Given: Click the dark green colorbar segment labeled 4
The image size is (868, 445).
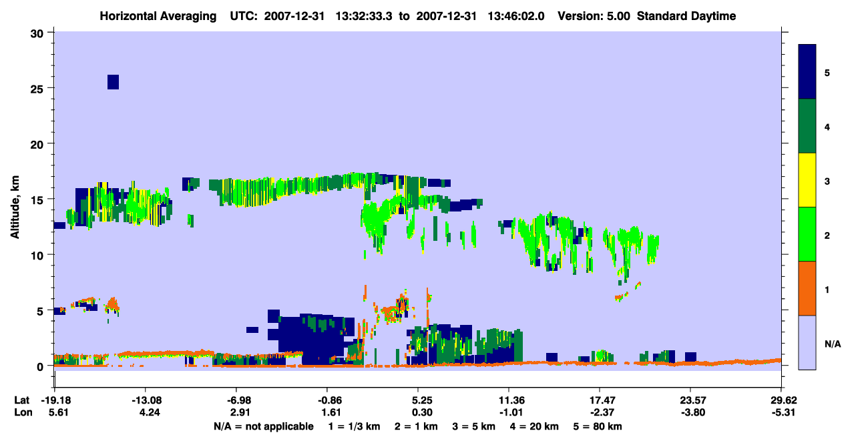Looking at the screenshot, I should (x=807, y=126).
